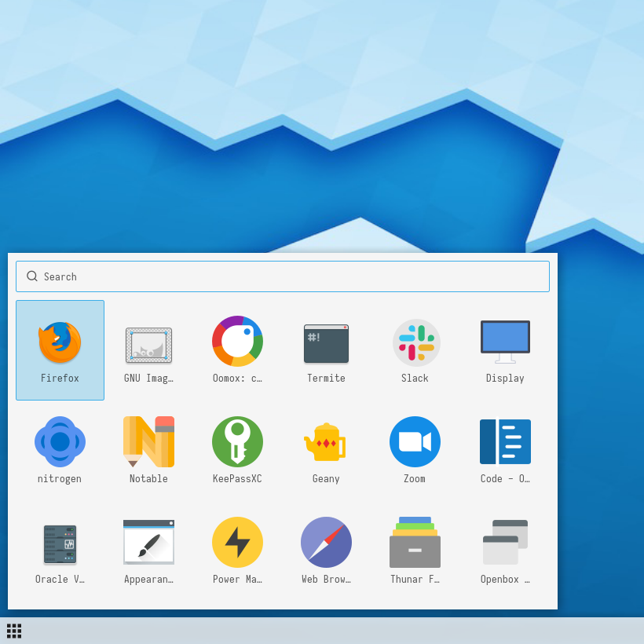Launch nitrogen wallpaper setter
644x644 pixels.
click(x=60, y=450)
